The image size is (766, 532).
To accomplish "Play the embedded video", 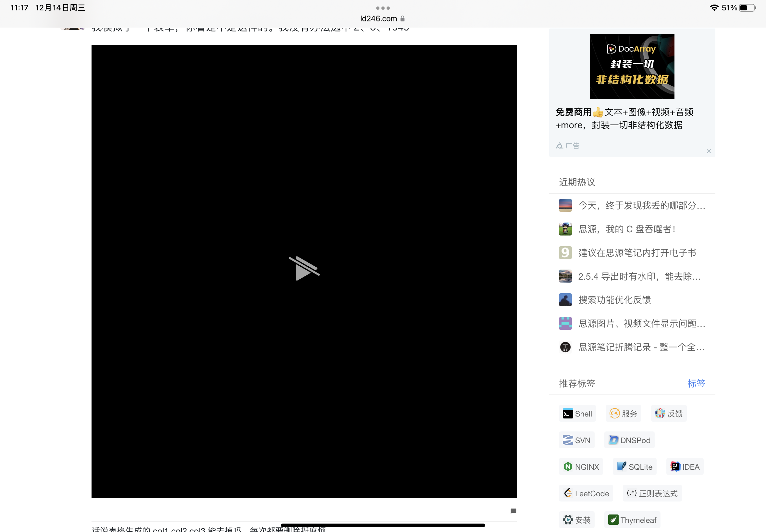I will 304,269.
